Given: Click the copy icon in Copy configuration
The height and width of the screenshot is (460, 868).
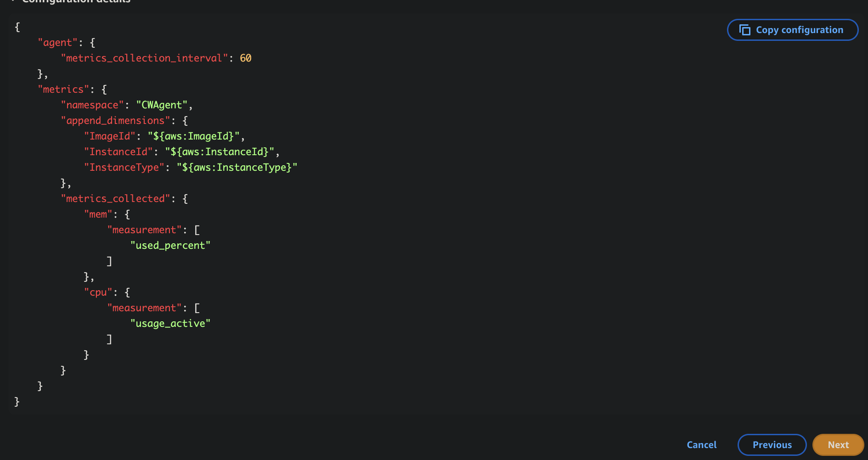Looking at the screenshot, I should point(744,30).
